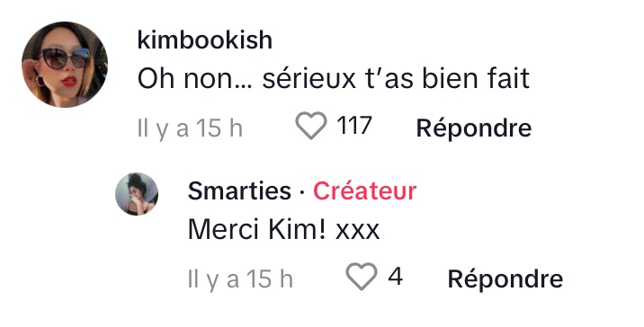Viewport: 644px width, 327px height.
Task: Click the dot separator between Smarties and Créateur
Action: (302, 192)
